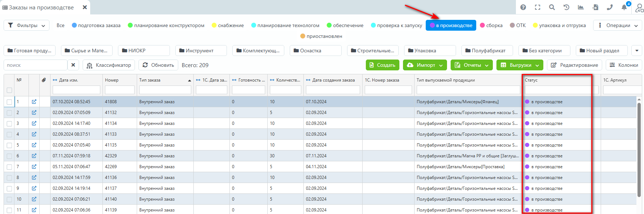Image resolution: width=644 pixels, height=214 pixels.
Task: Clear the search field with X
Action: pyautogui.click(x=73, y=65)
